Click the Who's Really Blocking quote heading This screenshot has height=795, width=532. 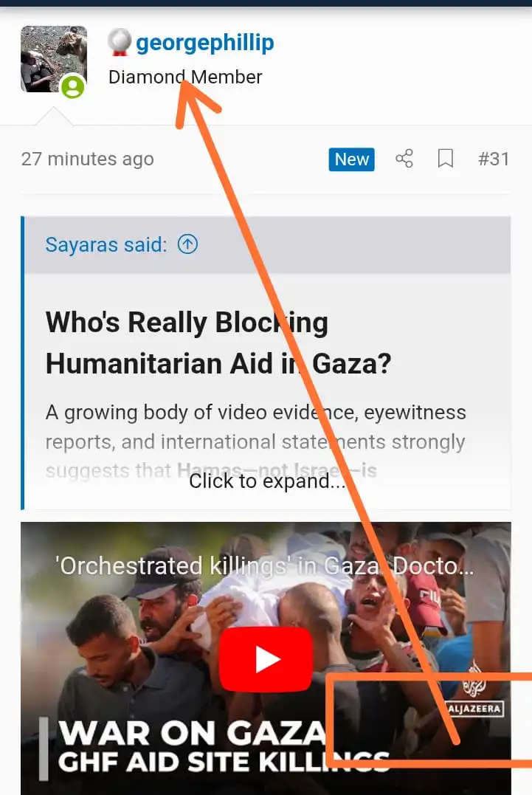coord(218,343)
